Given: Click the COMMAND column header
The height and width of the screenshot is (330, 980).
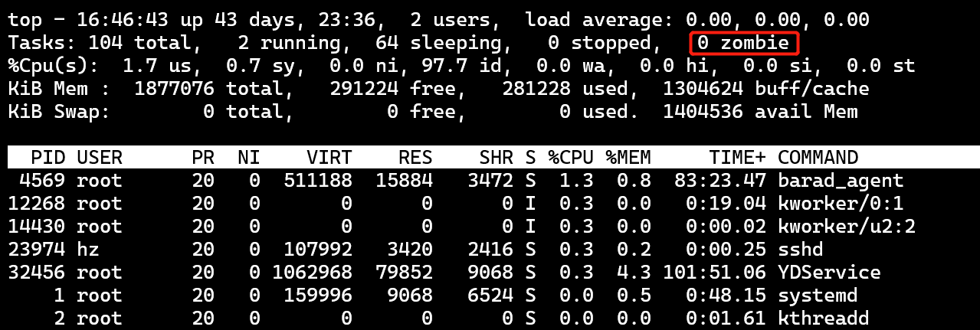Looking at the screenshot, I should click(x=818, y=158).
